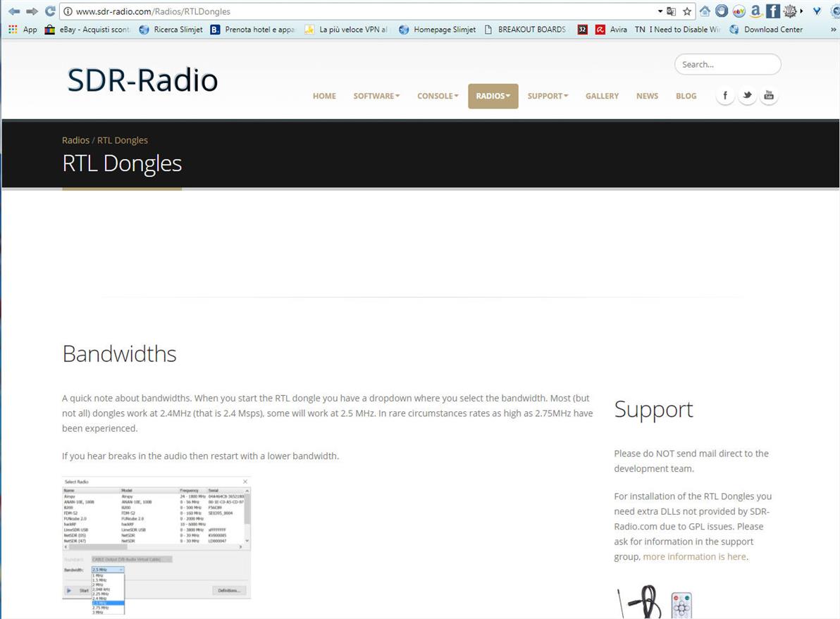Open 'TN I Need to Disable' bookmark
Image resolution: width=840 pixels, height=619 pixels.
(x=677, y=30)
